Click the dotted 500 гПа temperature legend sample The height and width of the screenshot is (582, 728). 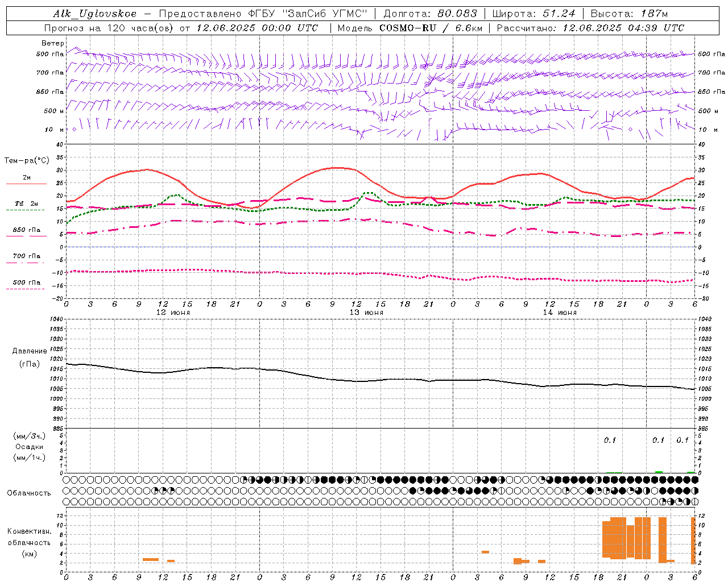coord(25,289)
